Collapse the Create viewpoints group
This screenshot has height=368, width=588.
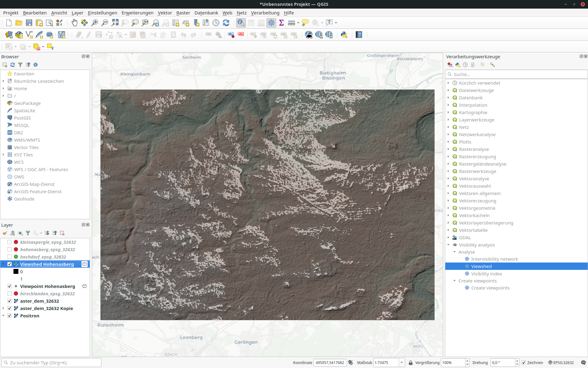coord(454,281)
